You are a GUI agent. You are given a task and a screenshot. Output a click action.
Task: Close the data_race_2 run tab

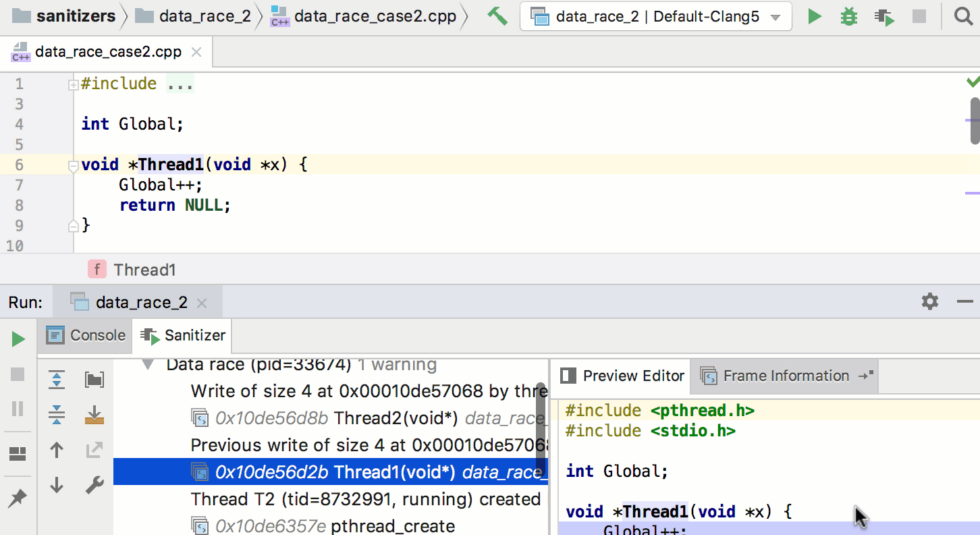coord(201,303)
